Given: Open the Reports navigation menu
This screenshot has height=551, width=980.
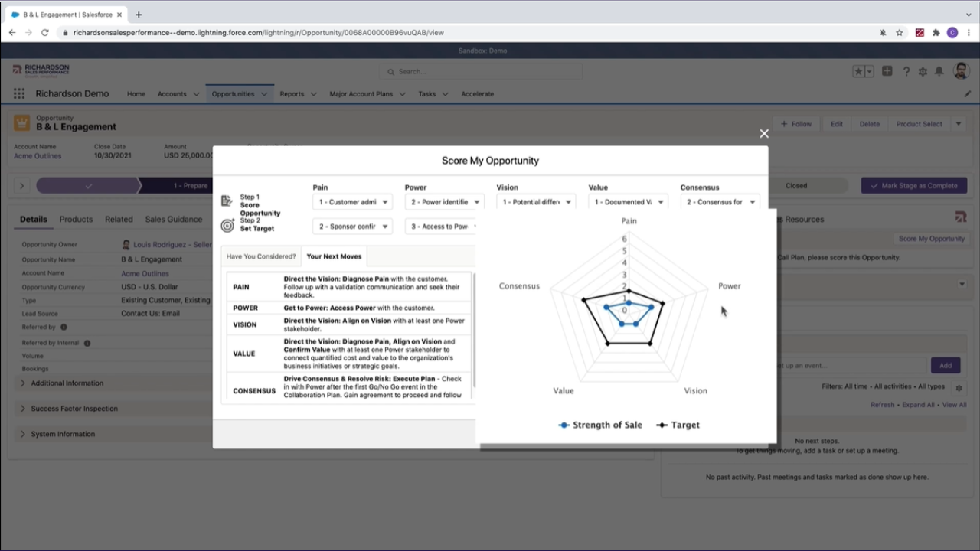Looking at the screenshot, I should tap(297, 93).
